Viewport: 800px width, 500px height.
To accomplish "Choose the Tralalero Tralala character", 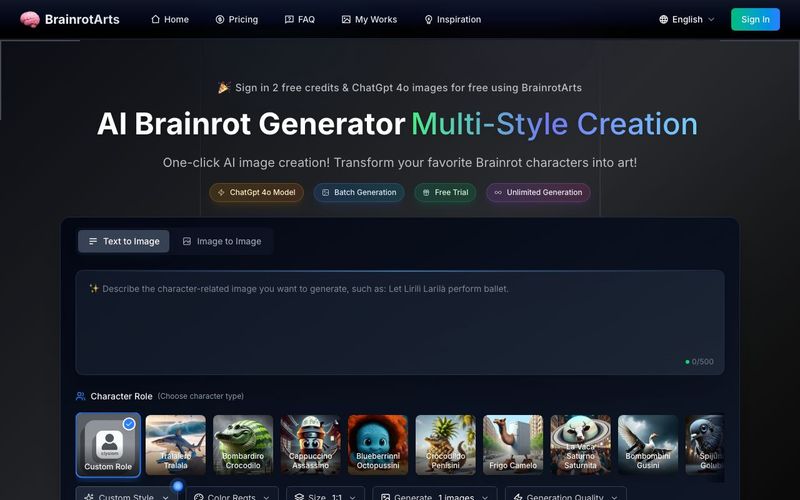I will 176,445.
